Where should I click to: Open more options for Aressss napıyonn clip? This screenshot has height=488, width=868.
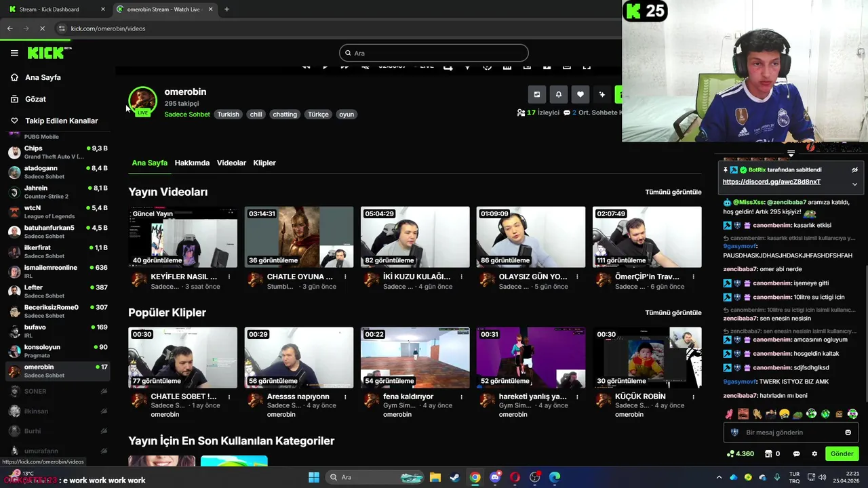pos(345,396)
